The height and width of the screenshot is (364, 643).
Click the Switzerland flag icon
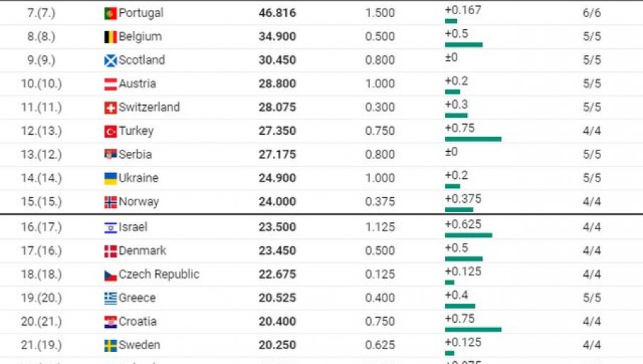click(x=110, y=108)
